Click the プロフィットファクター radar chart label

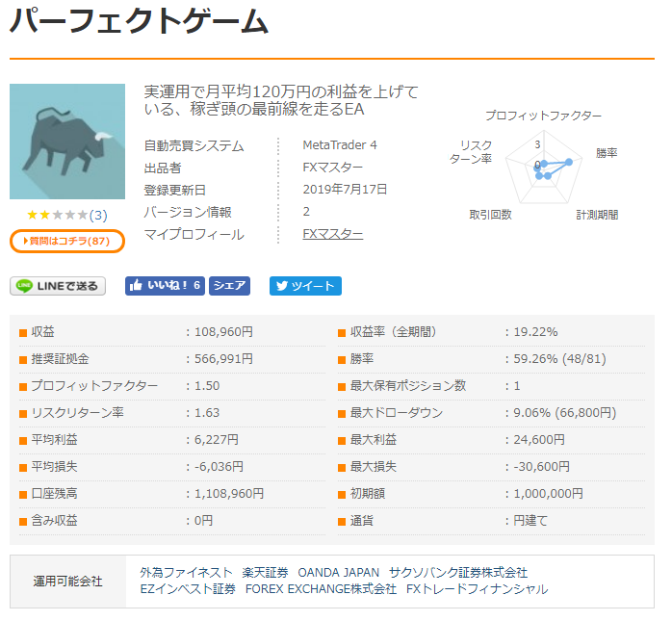543,116
